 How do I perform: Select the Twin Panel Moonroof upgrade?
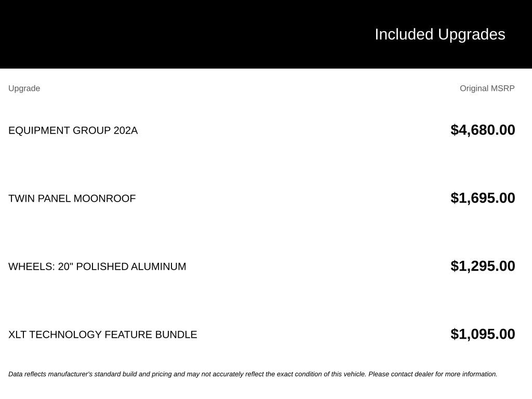click(x=72, y=198)
